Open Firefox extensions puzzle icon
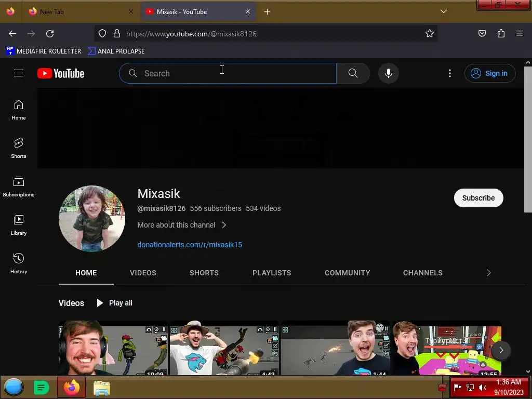The image size is (532, 399). pos(501,33)
